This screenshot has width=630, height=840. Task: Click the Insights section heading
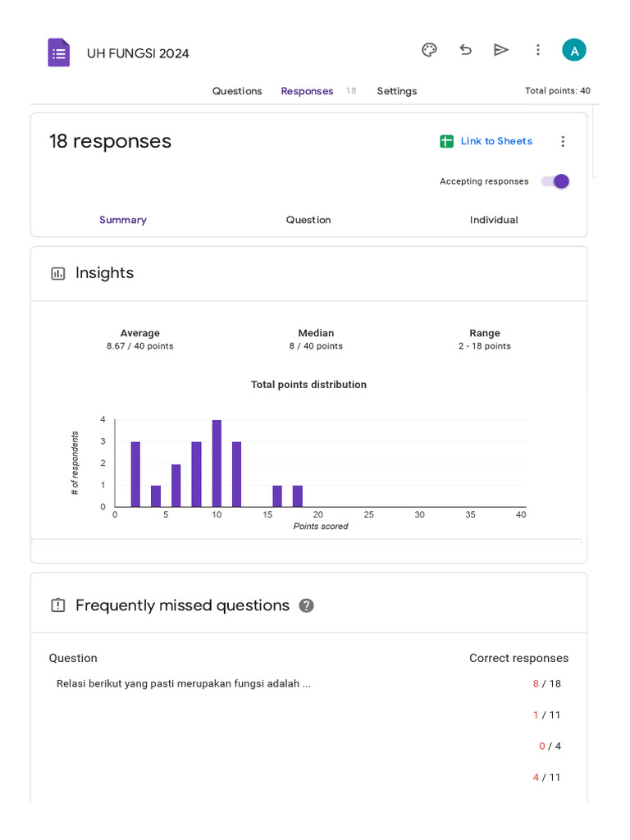pyautogui.click(x=104, y=273)
